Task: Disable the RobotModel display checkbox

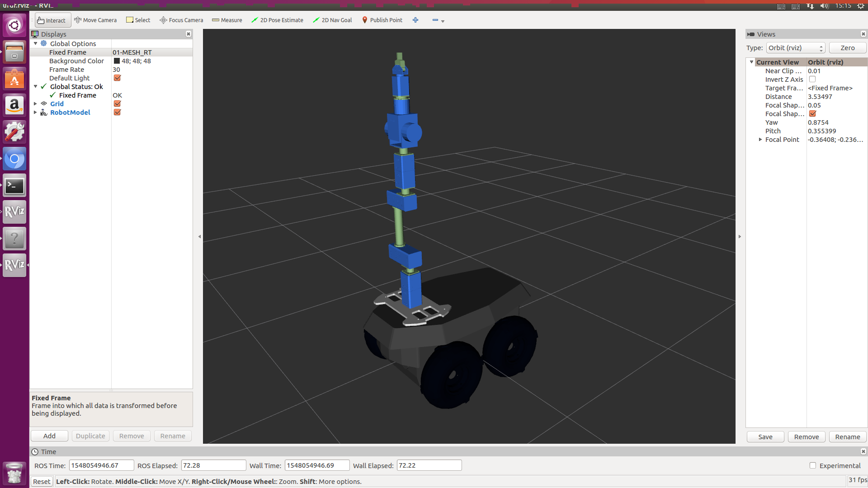Action: 117,112
